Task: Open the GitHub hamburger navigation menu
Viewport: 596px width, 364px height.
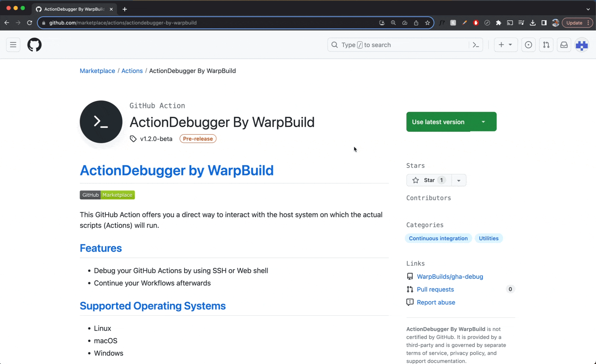Action: pos(13,45)
